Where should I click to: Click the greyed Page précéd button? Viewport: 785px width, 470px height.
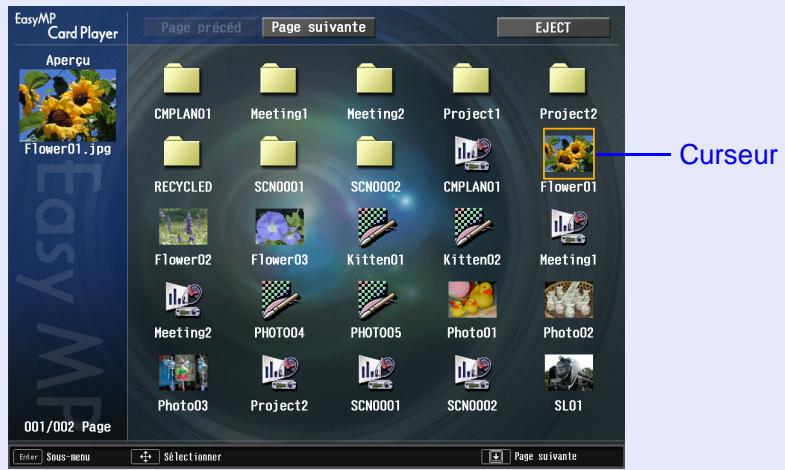coord(201,27)
